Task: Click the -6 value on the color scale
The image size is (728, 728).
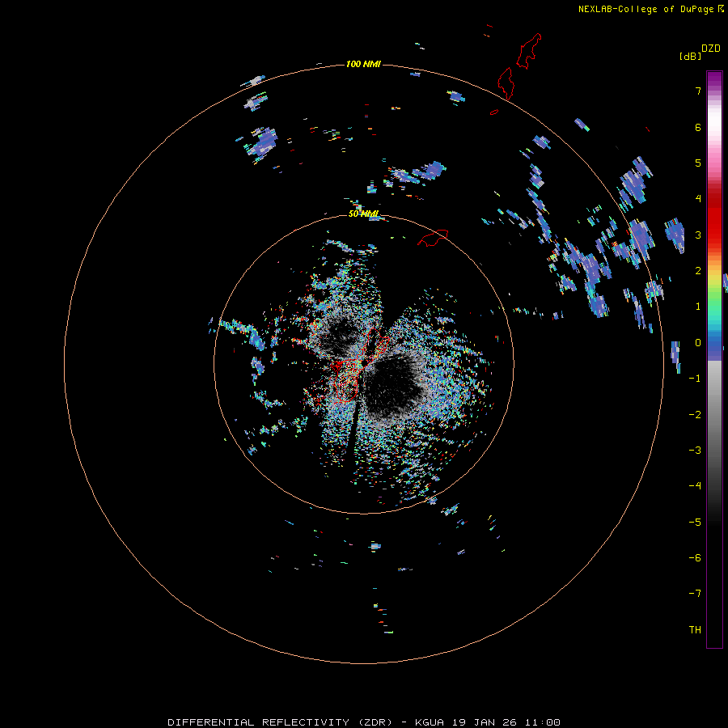Action: coord(695,558)
